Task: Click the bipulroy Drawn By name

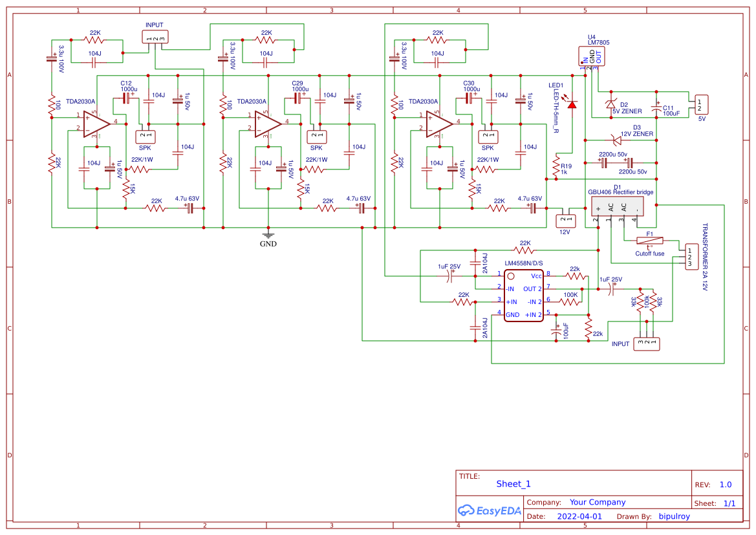Action: click(x=675, y=516)
